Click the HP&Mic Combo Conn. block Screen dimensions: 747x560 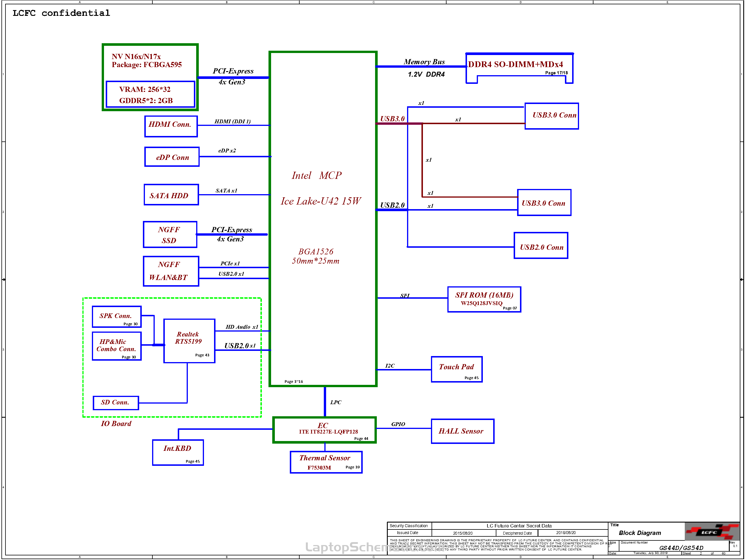(x=116, y=346)
